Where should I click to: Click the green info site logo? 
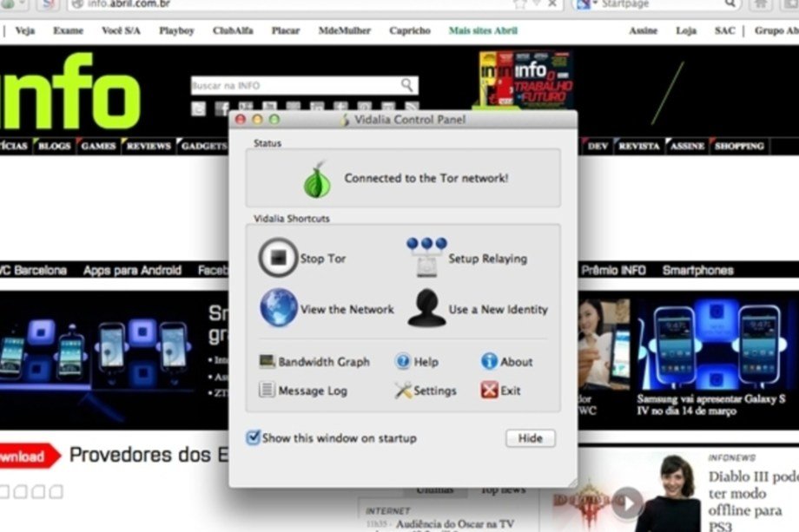[69, 91]
